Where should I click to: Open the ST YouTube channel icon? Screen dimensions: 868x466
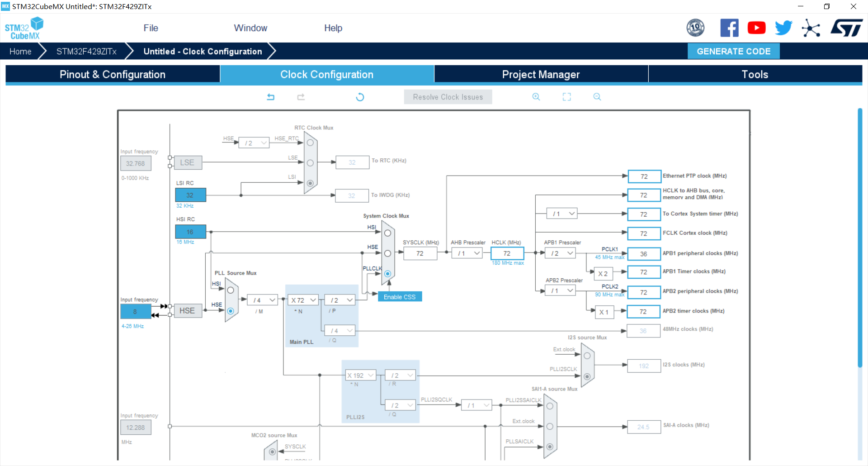[x=756, y=28]
